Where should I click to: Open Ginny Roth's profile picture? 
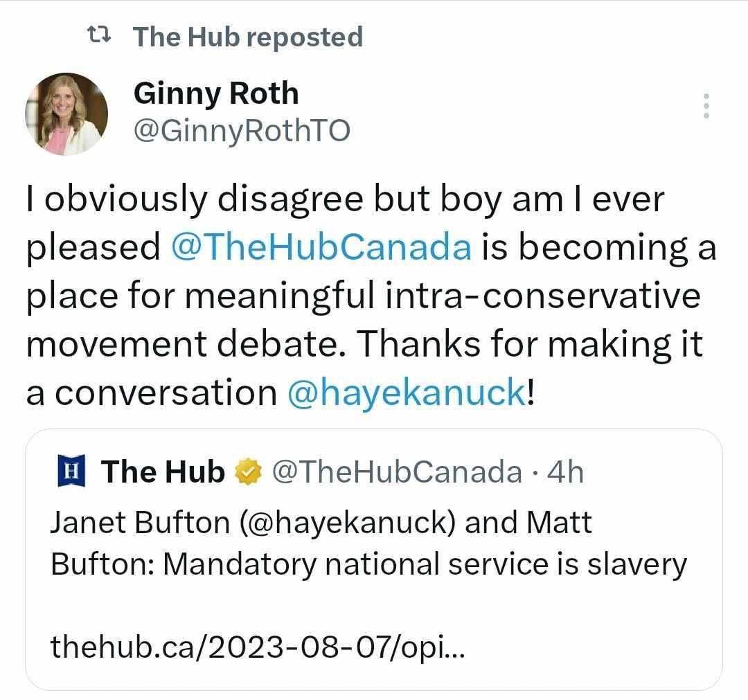tap(67, 114)
